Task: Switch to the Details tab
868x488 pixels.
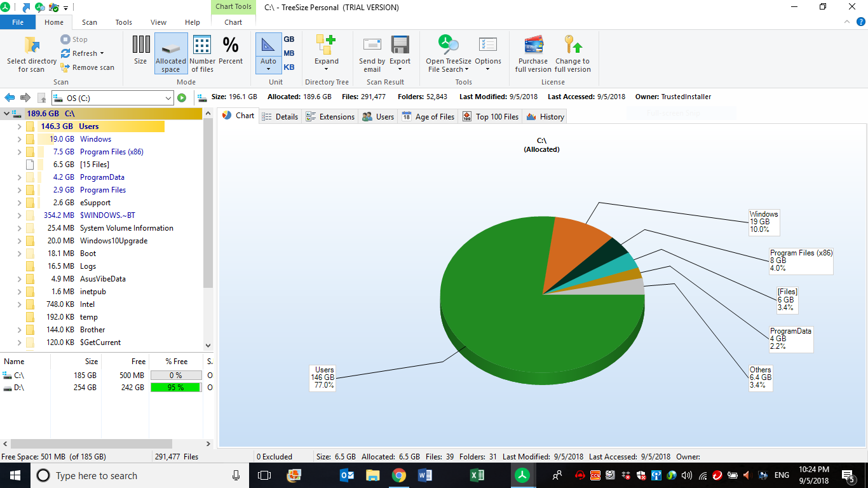Action: [280, 116]
